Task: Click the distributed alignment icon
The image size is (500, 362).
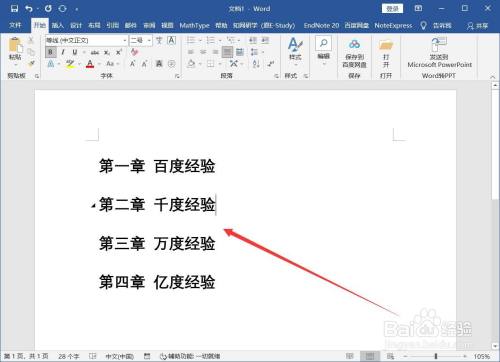Action: click(240, 52)
